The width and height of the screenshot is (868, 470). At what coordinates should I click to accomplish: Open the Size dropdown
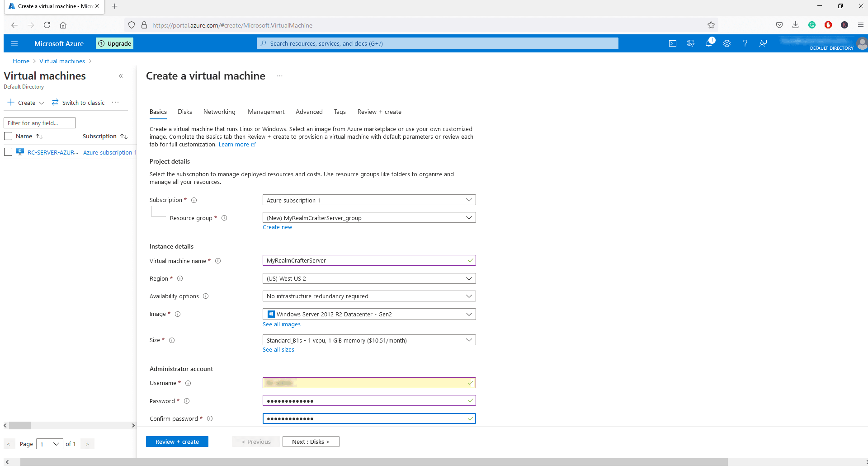click(369, 340)
